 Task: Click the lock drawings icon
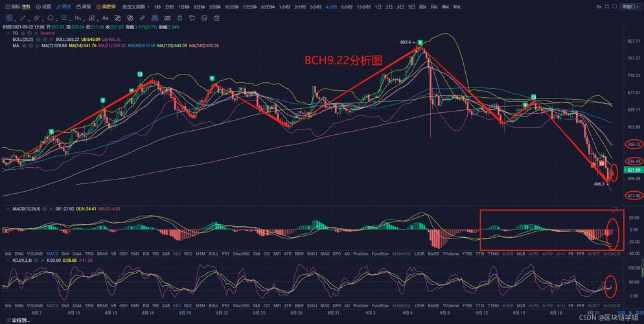[x=179, y=18]
